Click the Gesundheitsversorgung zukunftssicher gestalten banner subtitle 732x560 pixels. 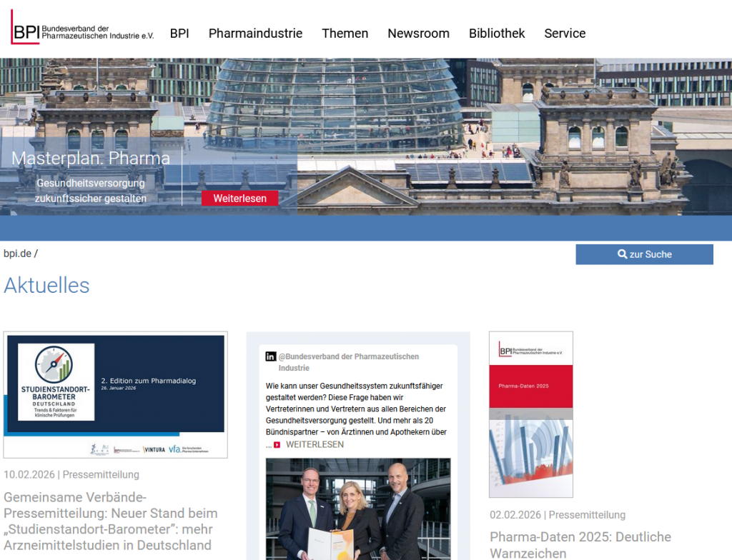click(91, 191)
